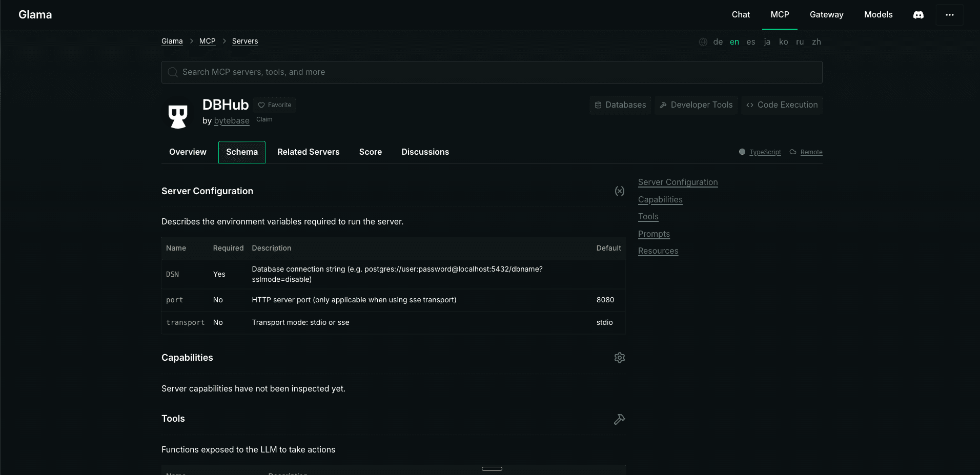Switch to the Related Servers tab
Viewport: 980px width, 475px height.
308,152
